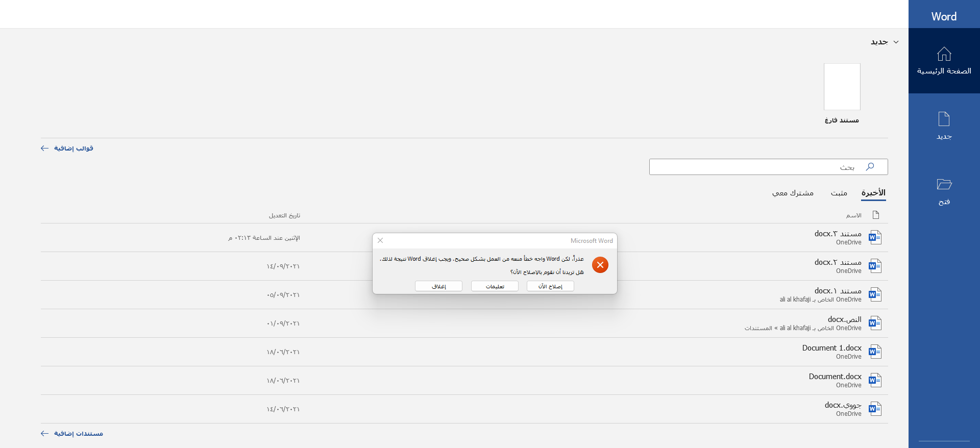Image resolution: width=980 pixels, height=448 pixels.
Task: Click the إغلاق close button in dialog
Action: tap(438, 286)
